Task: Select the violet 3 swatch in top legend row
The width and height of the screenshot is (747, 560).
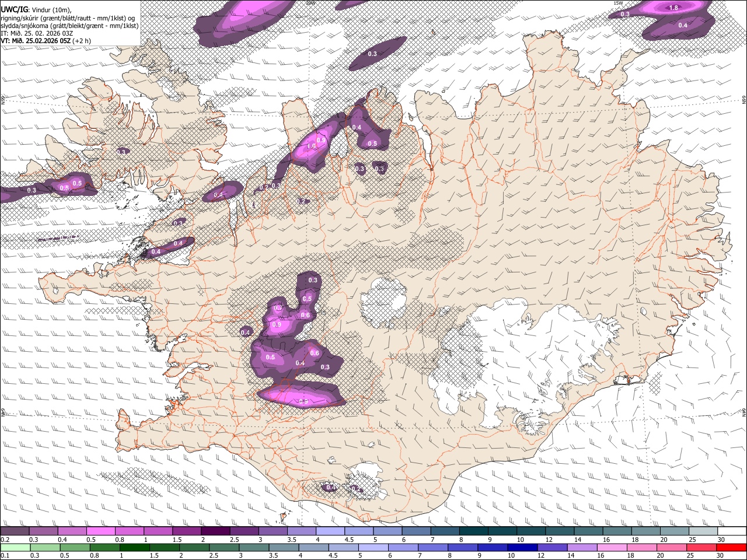Action: click(273, 531)
